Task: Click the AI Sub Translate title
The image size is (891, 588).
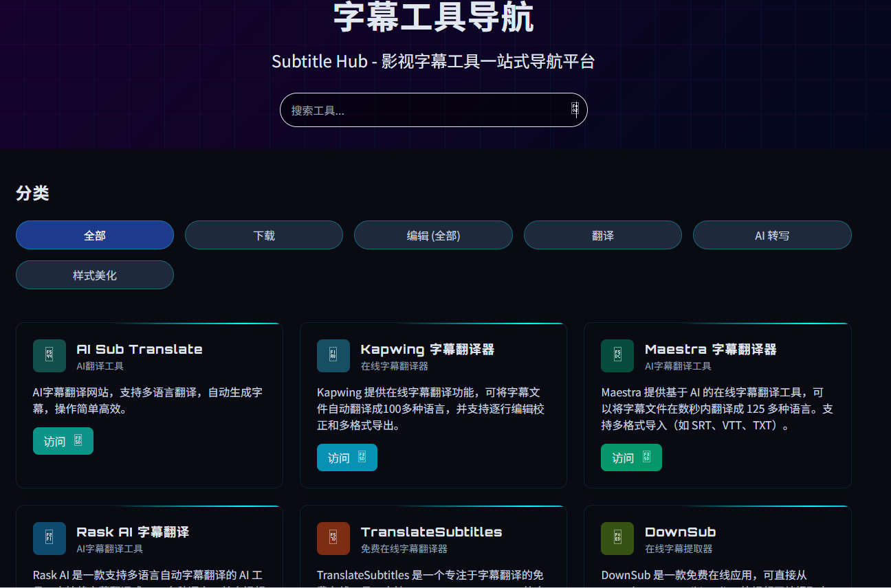Action: [x=140, y=349]
